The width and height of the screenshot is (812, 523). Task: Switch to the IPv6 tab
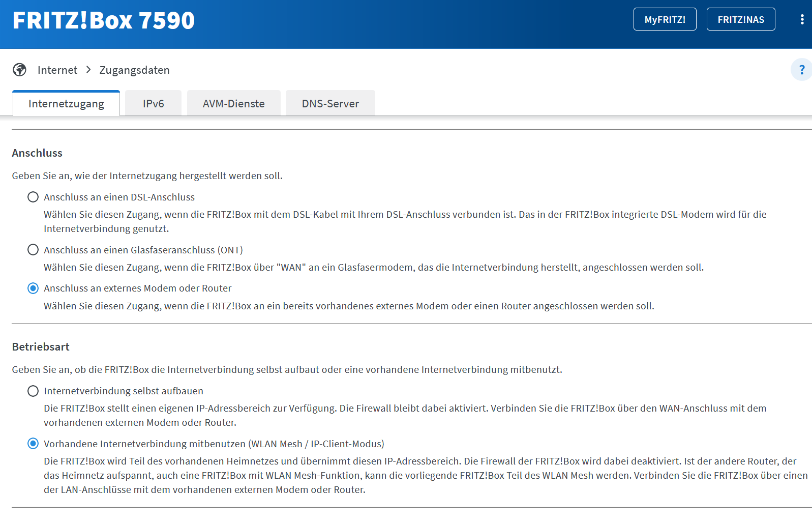click(x=153, y=103)
